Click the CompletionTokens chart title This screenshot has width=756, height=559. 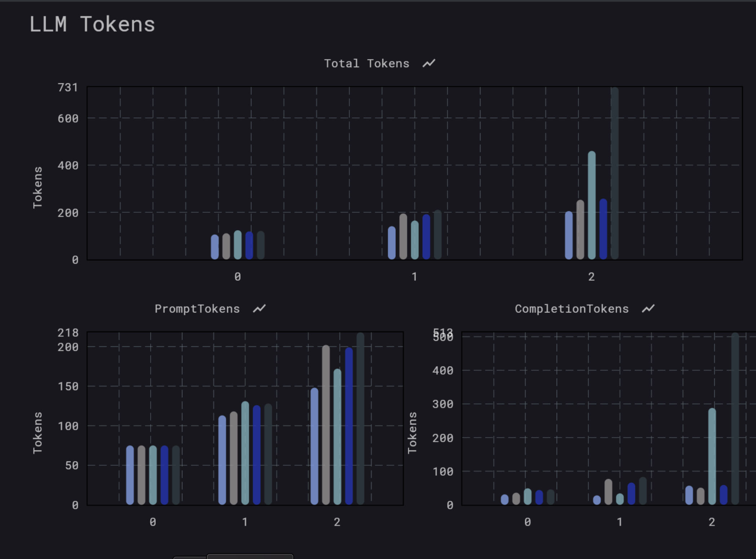tap(572, 309)
